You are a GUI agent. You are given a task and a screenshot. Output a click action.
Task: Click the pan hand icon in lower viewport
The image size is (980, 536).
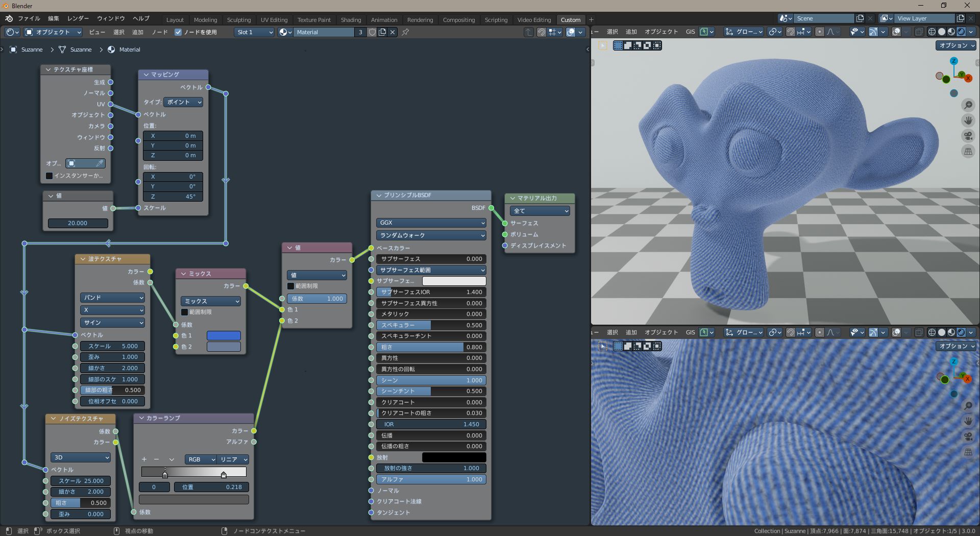tap(968, 421)
